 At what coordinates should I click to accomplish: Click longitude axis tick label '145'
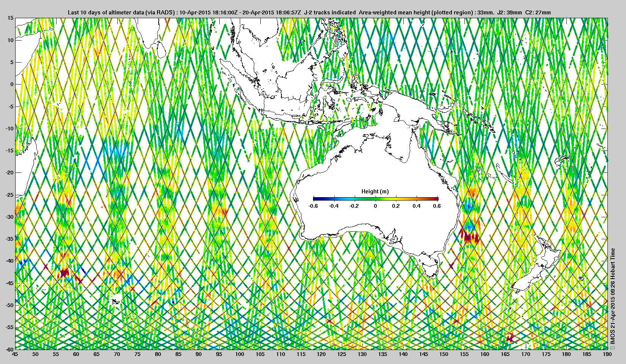click(x=423, y=355)
